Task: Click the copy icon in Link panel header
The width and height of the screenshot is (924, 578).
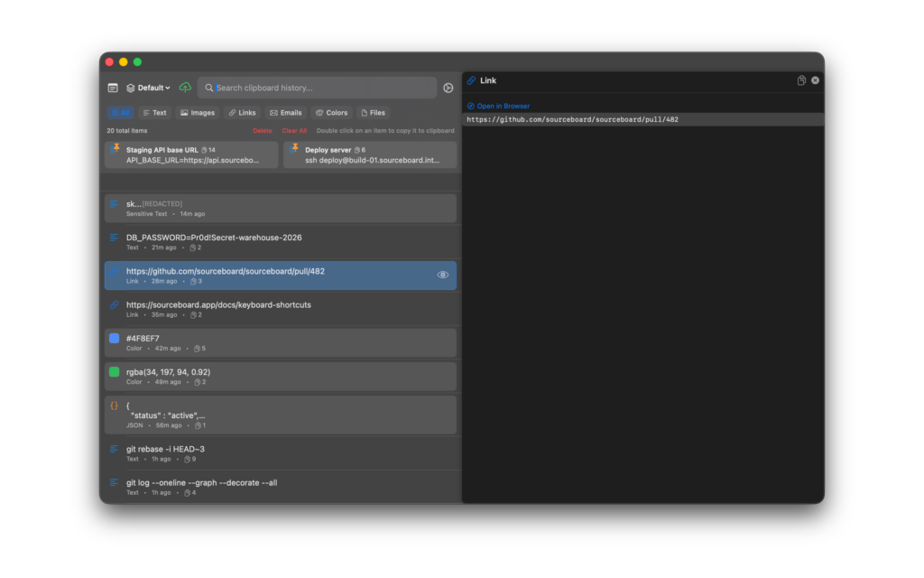Action: coord(801,80)
